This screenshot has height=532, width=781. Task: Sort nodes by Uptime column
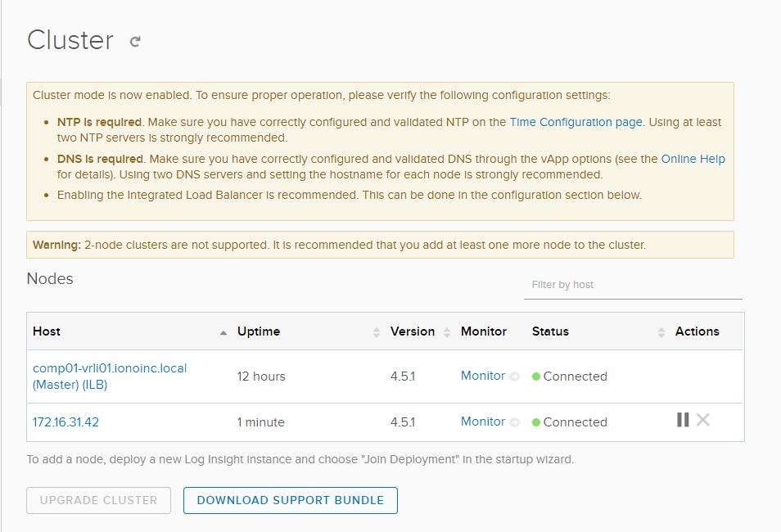point(377,332)
